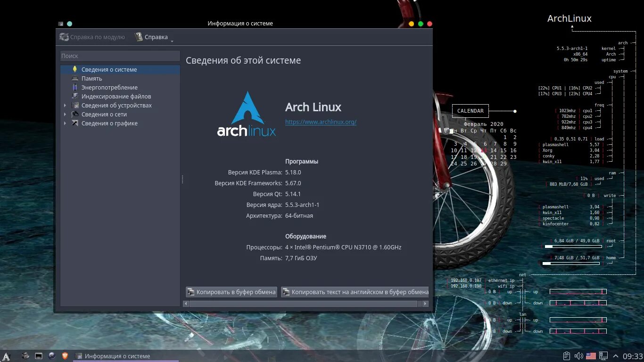Image resolution: width=644 pixels, height=362 pixels.
Task: Focus the Поиск search field
Action: click(120, 56)
